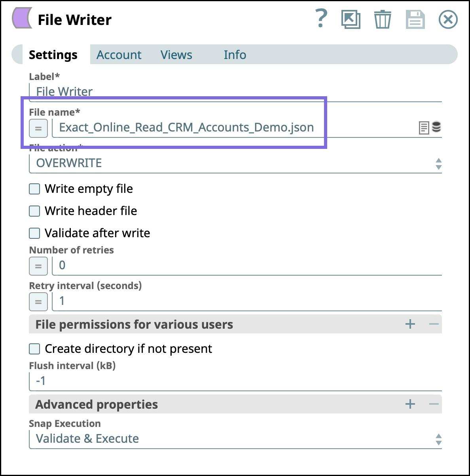The width and height of the screenshot is (470, 476).
Task: Click the save floppy disk icon
Action: tap(415, 19)
